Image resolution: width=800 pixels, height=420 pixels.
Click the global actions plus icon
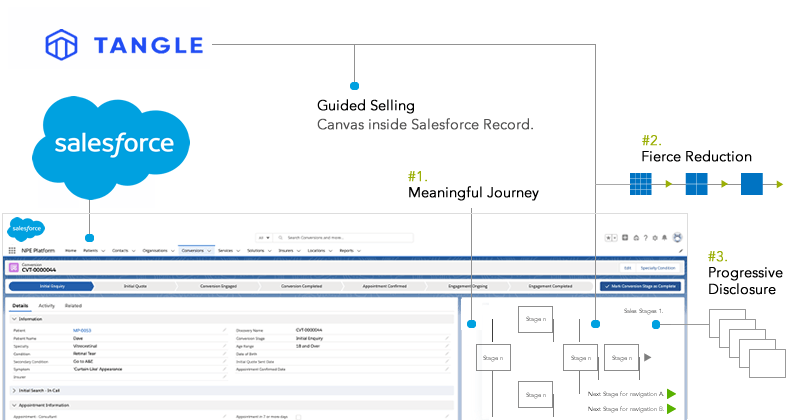click(x=625, y=238)
